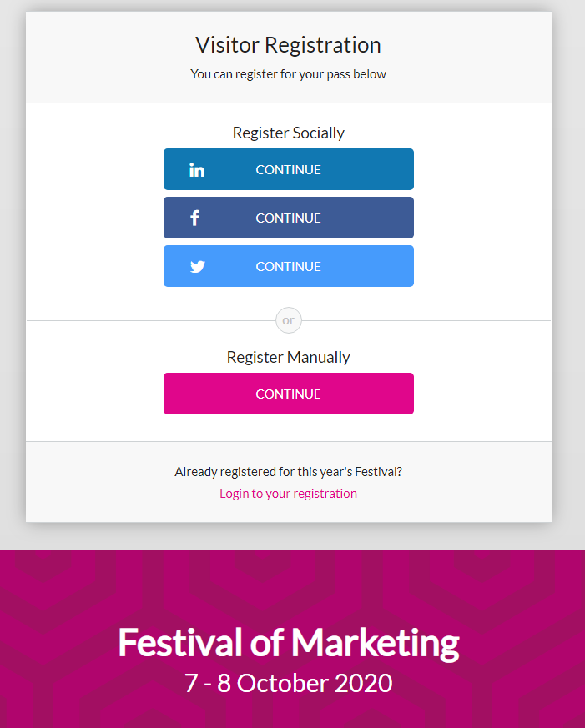
Task: Click the circular 'or' divider badge
Action: [x=289, y=320]
